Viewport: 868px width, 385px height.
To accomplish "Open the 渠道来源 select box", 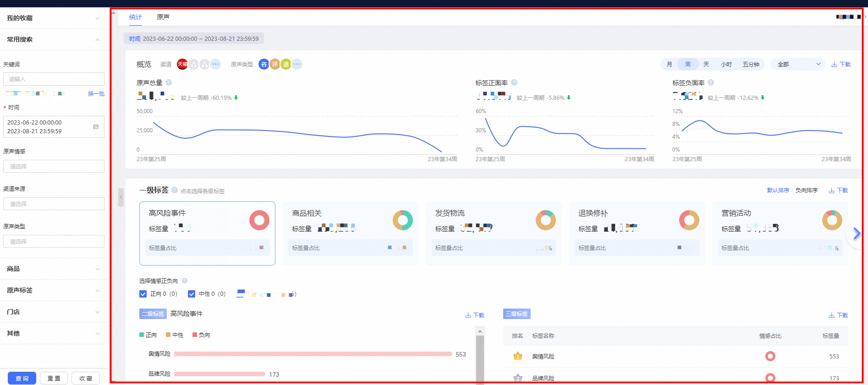I will tap(54, 204).
